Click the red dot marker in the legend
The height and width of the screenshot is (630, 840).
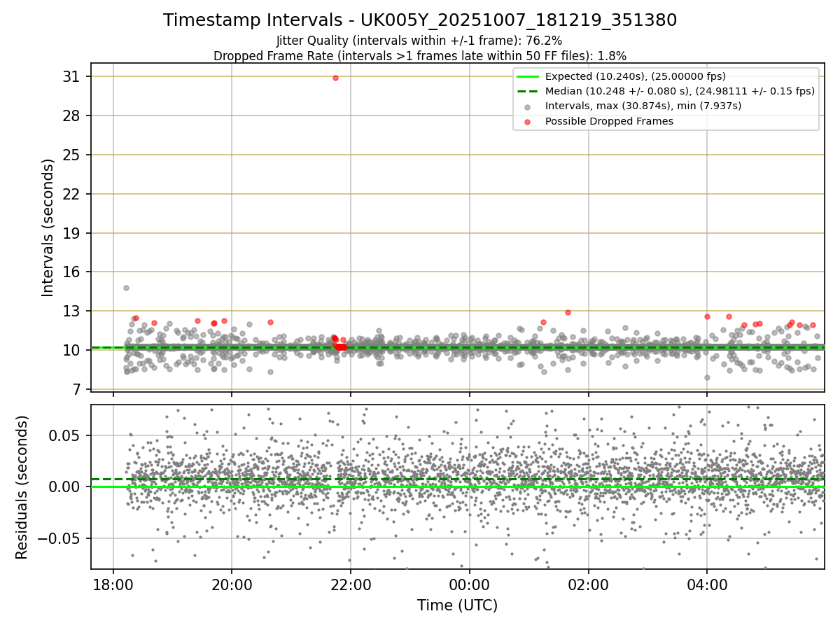tap(528, 121)
